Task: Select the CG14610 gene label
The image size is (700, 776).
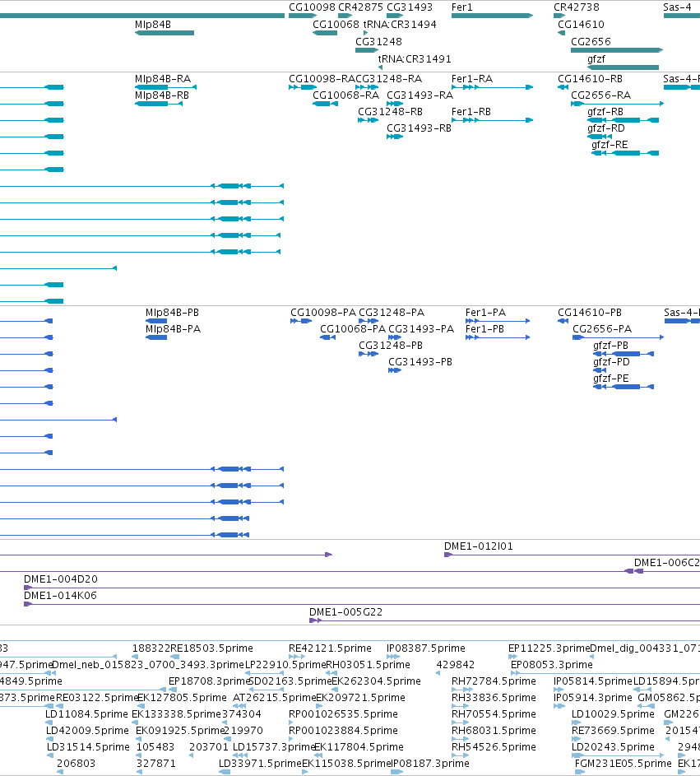Action: pyautogui.click(x=581, y=24)
